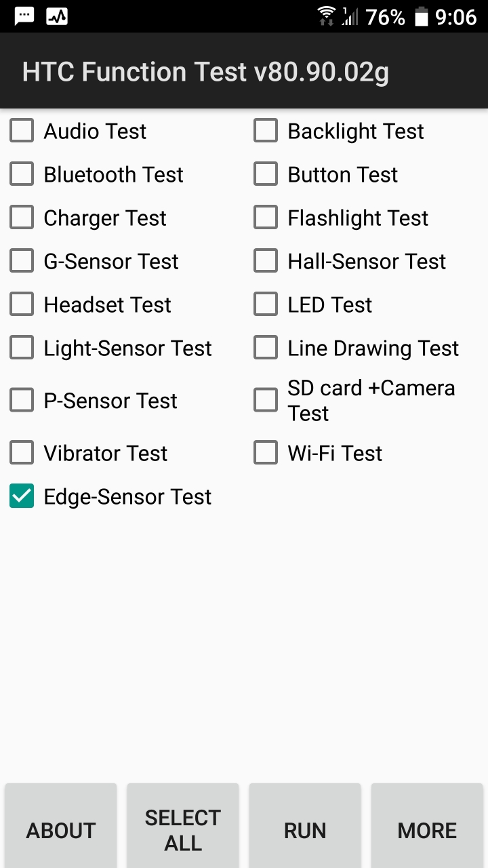The height and width of the screenshot is (868, 488).
Task: Open the MORE options button
Action: point(427,827)
